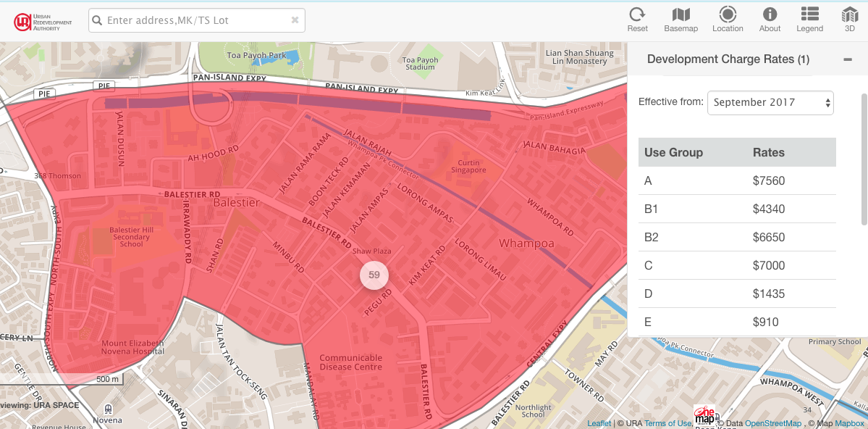The image size is (868, 429).
Task: Click the search magnifier icon
Action: (97, 20)
